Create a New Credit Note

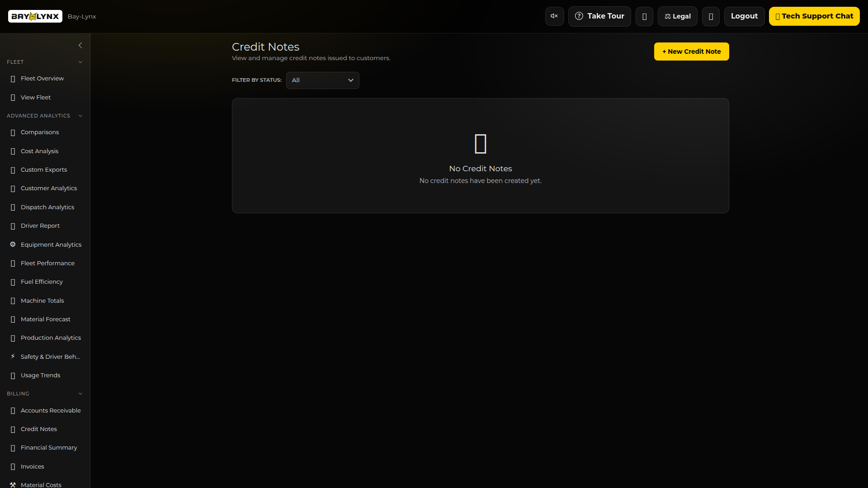pos(691,52)
